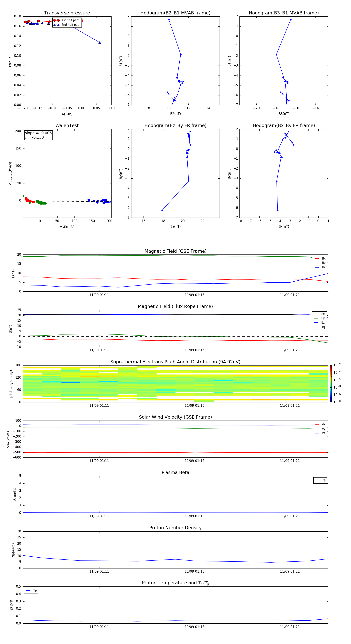Click the 'Solar Wind Velocity (GSE Frame)' title
Screen dimensions: 351x644
click(x=175, y=417)
